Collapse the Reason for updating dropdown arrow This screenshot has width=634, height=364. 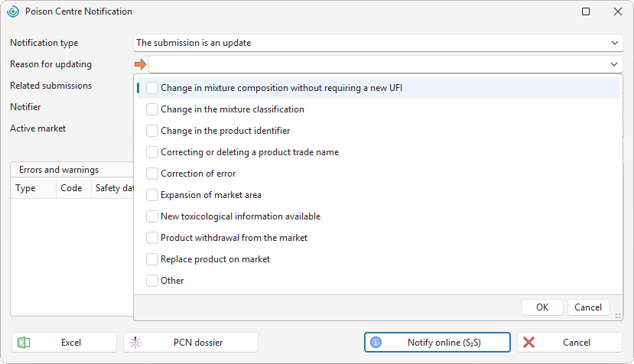[614, 64]
